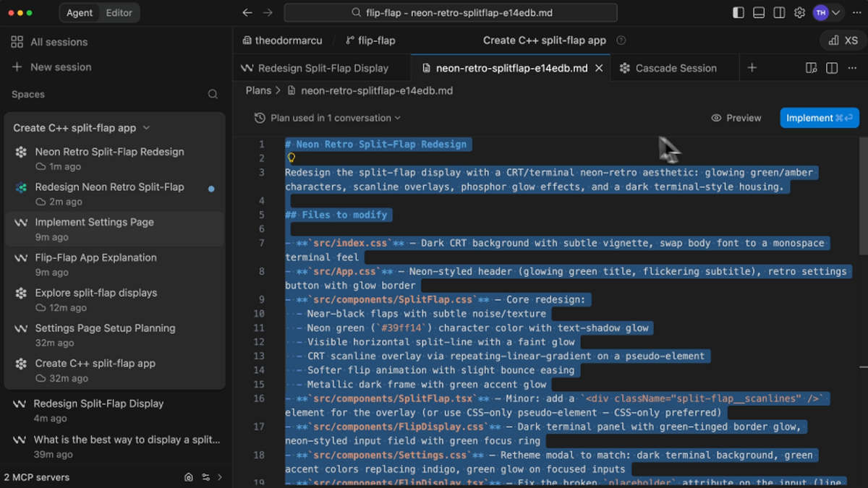Screen dimensions: 868x488
Task: Click the history clock icon beside Plan used
Action: point(260,118)
